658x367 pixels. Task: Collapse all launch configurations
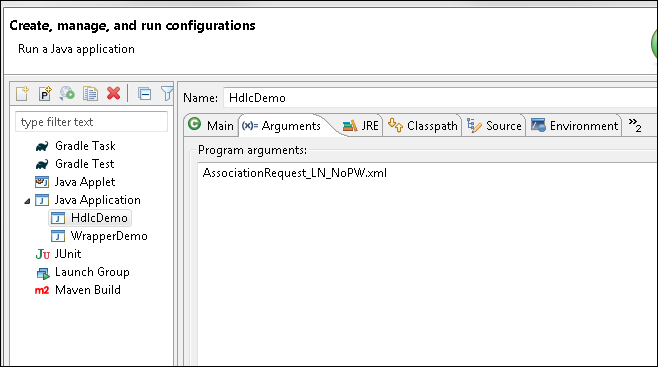(145, 94)
